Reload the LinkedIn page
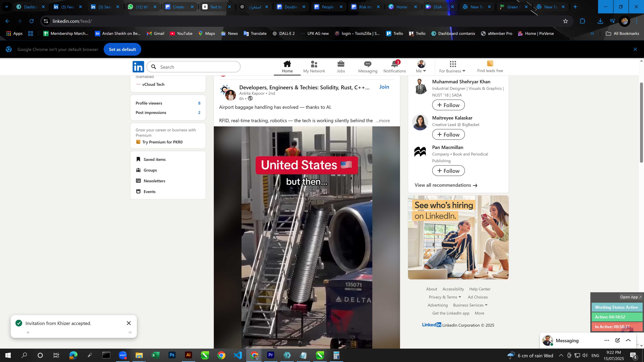This screenshot has height=362, width=644. [32, 21]
